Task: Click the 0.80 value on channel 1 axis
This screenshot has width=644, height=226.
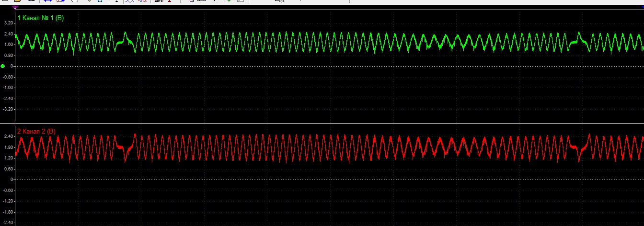Action: click(8, 56)
